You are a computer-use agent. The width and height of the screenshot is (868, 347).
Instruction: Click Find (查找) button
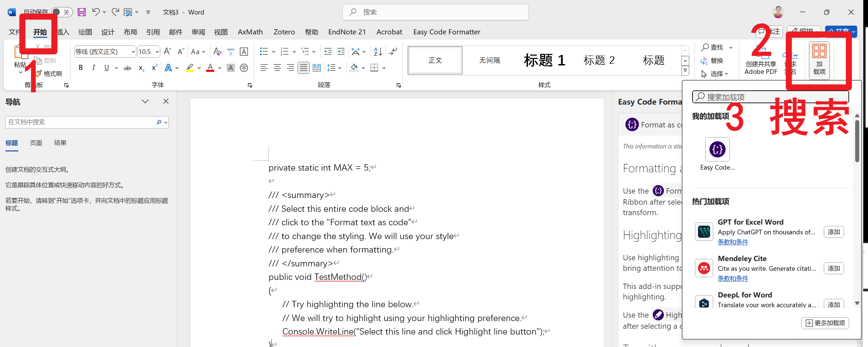tap(712, 47)
